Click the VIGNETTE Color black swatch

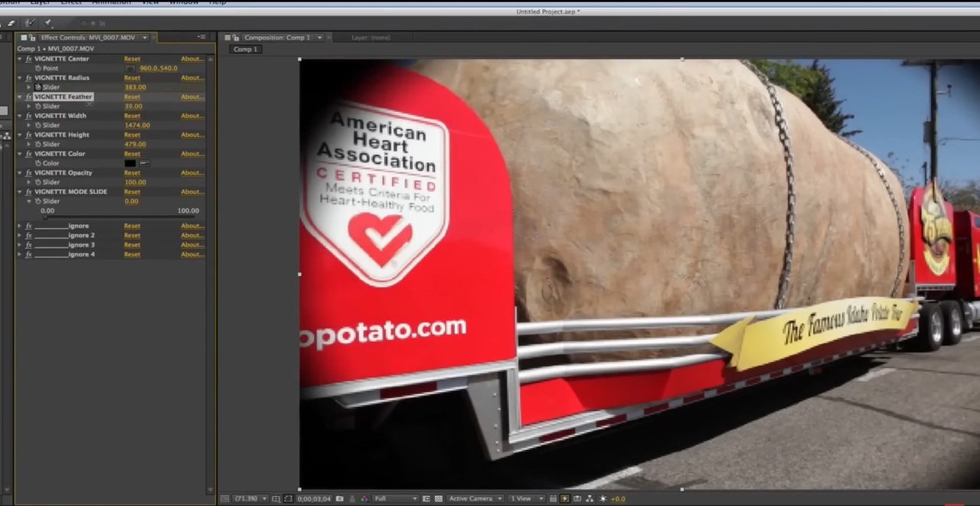click(130, 163)
